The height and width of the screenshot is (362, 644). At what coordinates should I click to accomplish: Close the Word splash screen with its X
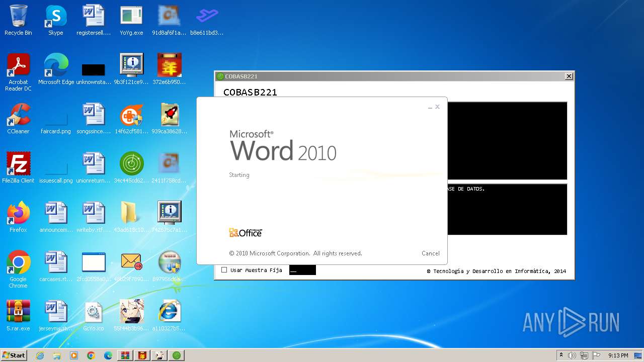pos(437,107)
